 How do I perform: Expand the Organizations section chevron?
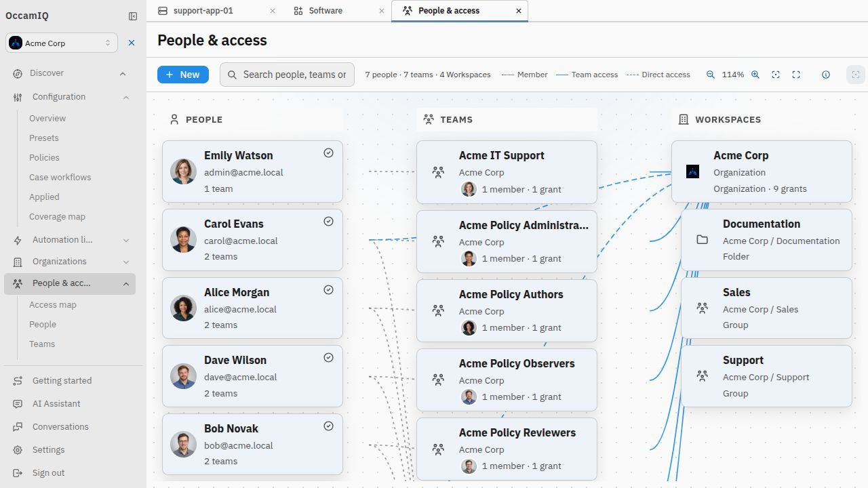click(x=126, y=262)
